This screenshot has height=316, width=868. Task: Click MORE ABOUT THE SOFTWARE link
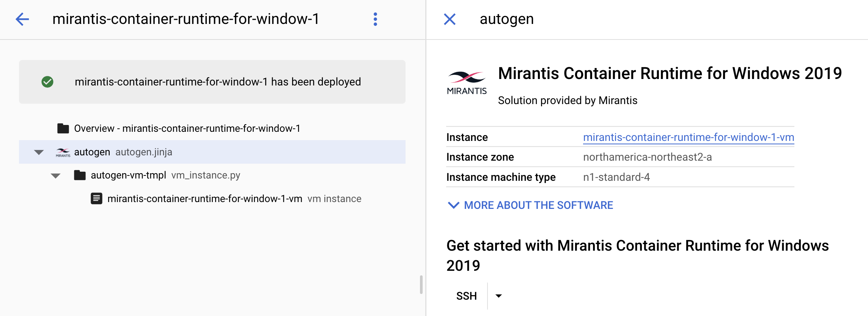point(538,205)
